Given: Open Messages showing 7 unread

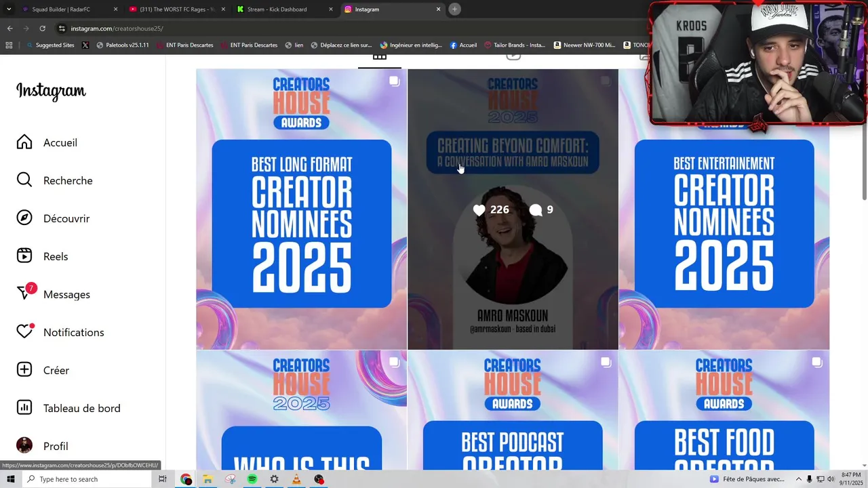Looking at the screenshot, I should tap(54, 294).
